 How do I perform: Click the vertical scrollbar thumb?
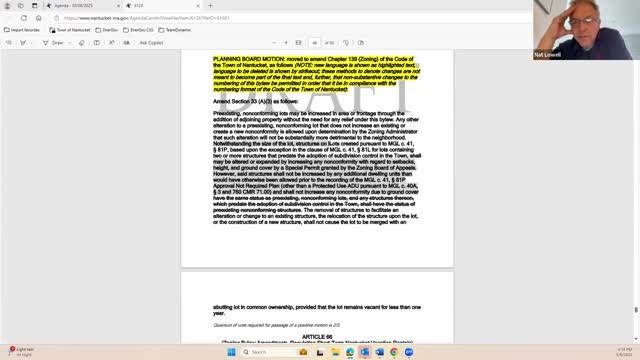[636, 310]
